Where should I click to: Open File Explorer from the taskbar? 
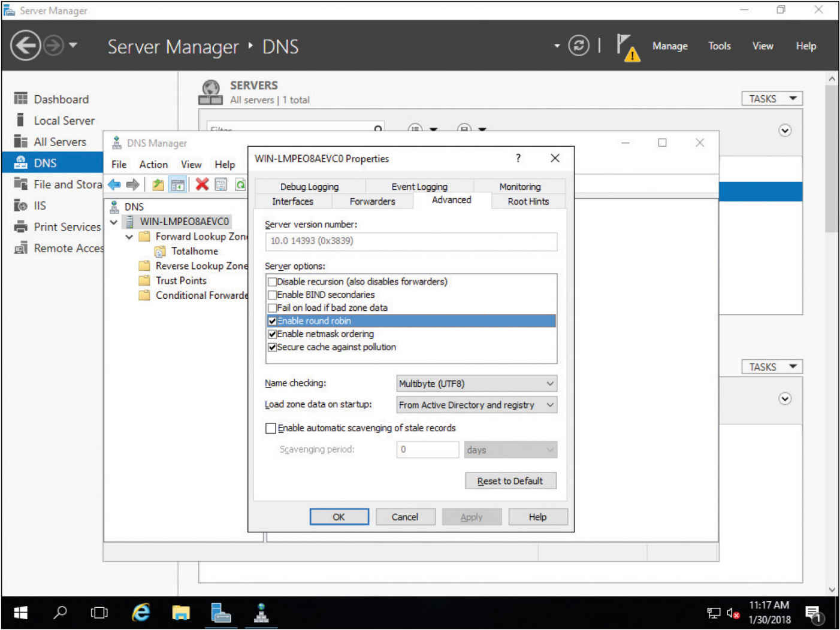tap(181, 613)
